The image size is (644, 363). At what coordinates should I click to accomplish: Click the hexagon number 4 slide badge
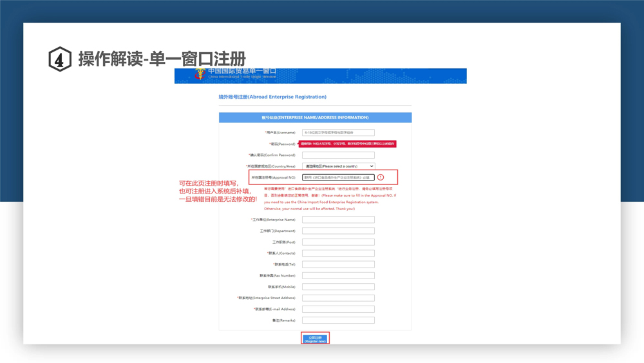coord(60,59)
